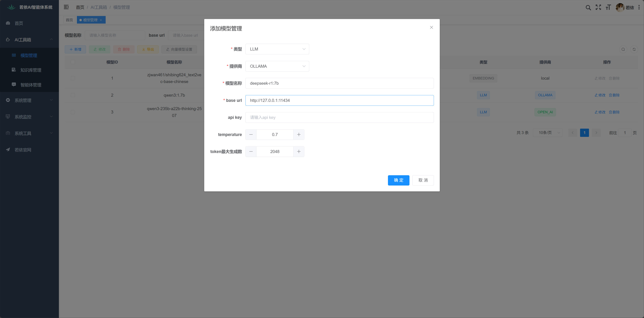Open 知识库管理 in the sidebar

tap(31, 70)
